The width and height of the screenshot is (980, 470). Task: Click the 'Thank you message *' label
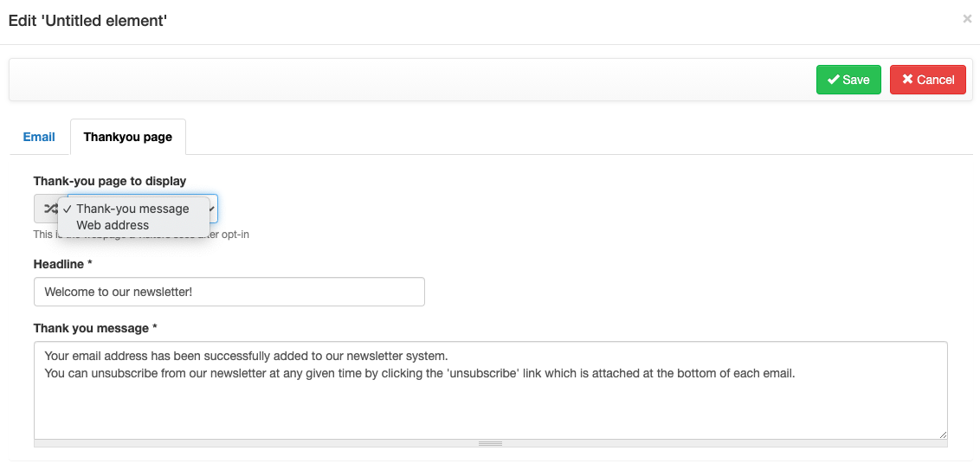(x=96, y=328)
